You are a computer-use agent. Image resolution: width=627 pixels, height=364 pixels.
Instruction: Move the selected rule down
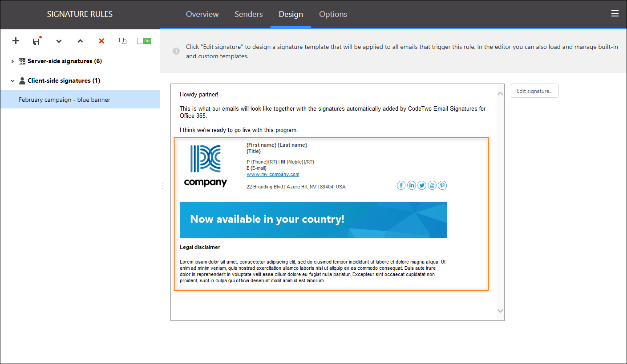point(59,41)
